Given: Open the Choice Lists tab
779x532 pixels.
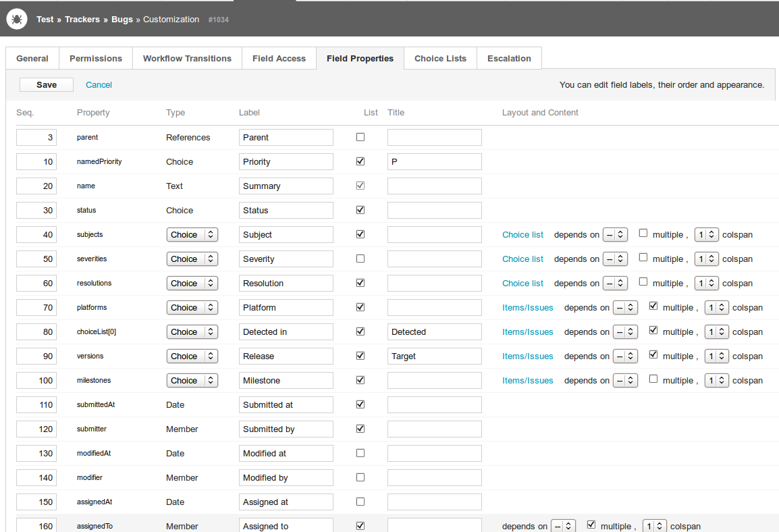Looking at the screenshot, I should 441,58.
